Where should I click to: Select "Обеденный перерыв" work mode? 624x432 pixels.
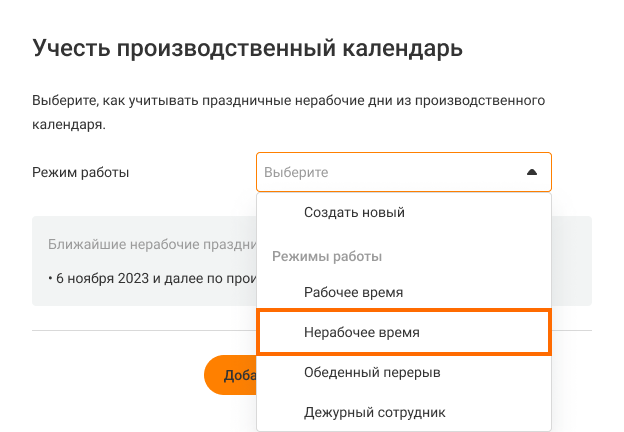pos(372,372)
